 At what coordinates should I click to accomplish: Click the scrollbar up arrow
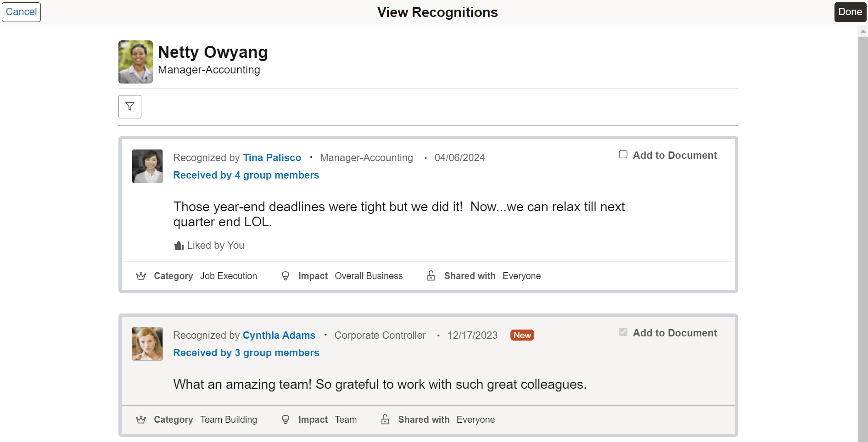click(x=862, y=31)
